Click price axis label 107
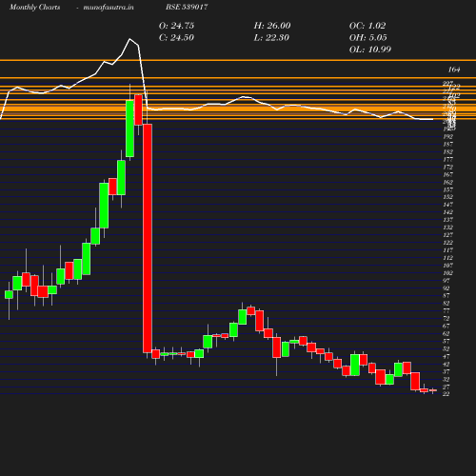The width and height of the screenshot is (476, 476). [448, 266]
